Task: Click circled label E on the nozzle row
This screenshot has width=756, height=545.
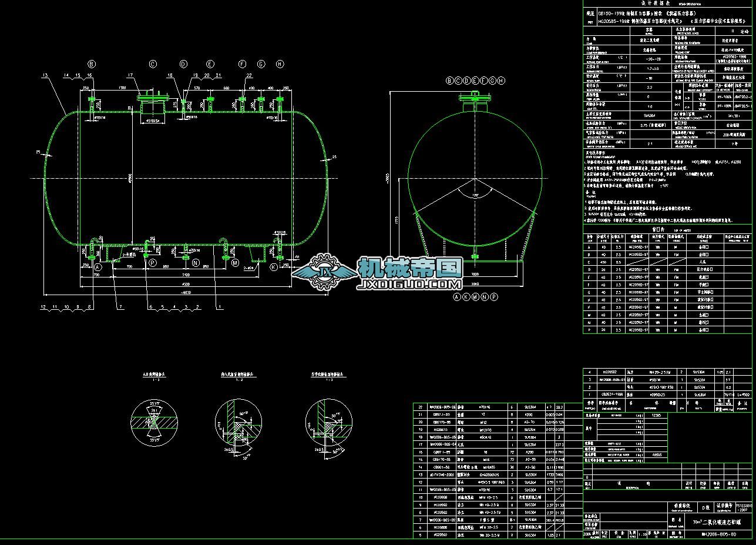Action: coord(210,63)
